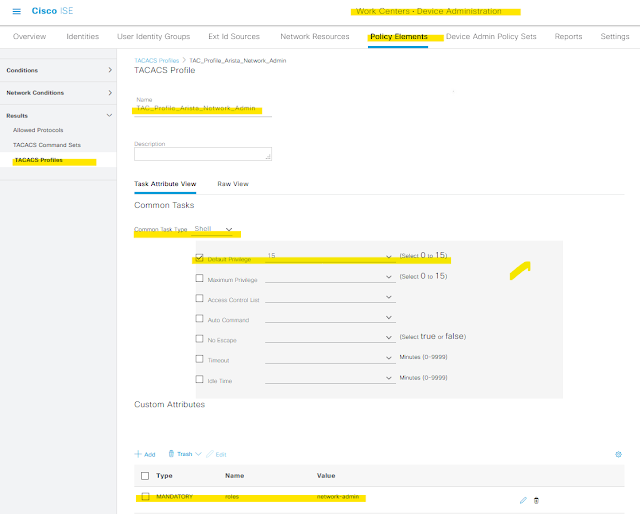Open the No Escape value dropdown
The image size is (640, 514).
pos(330,337)
